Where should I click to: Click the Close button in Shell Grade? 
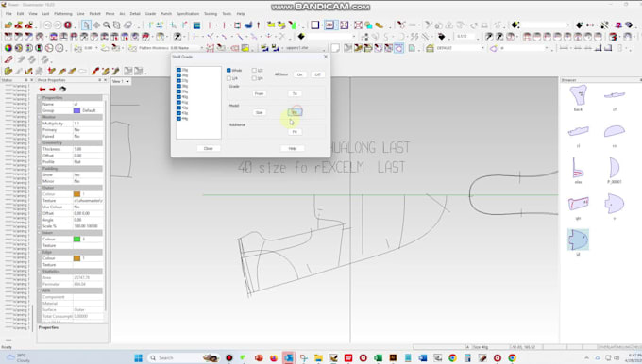(209, 148)
